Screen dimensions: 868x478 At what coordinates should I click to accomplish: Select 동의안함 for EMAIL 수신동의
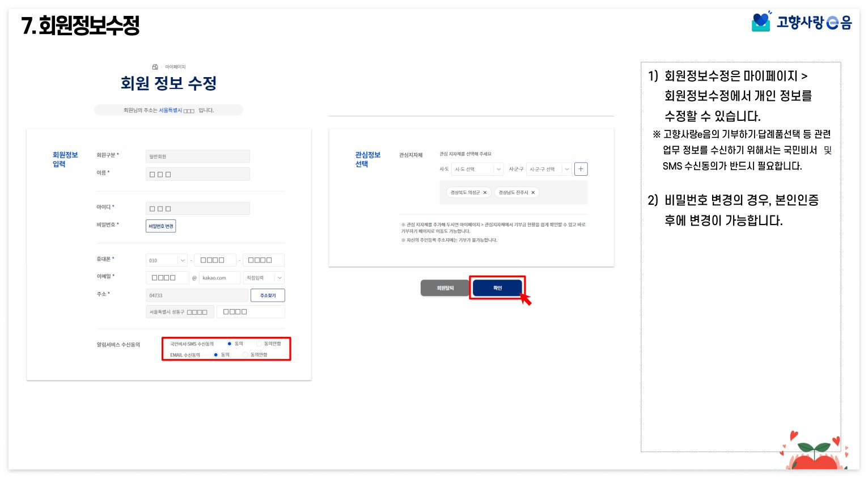244,354
